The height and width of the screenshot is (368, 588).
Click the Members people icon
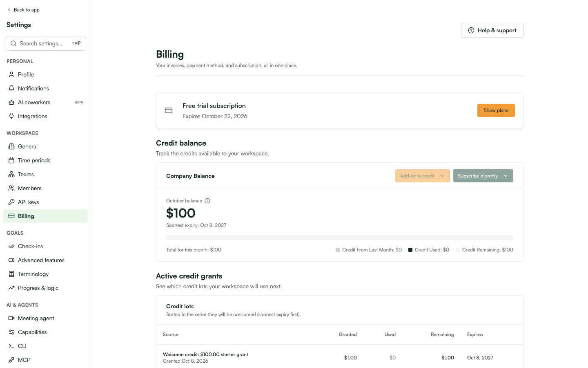pos(11,188)
